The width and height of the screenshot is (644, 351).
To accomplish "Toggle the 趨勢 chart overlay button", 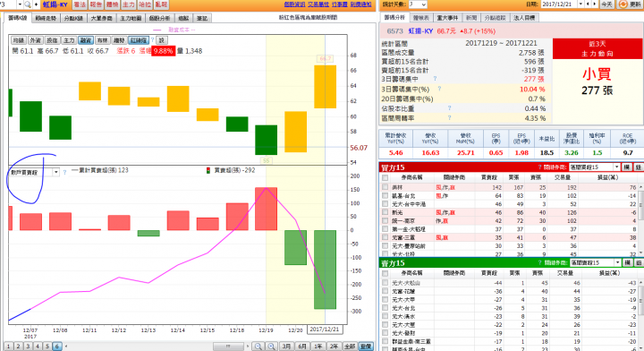I will 119,40.
